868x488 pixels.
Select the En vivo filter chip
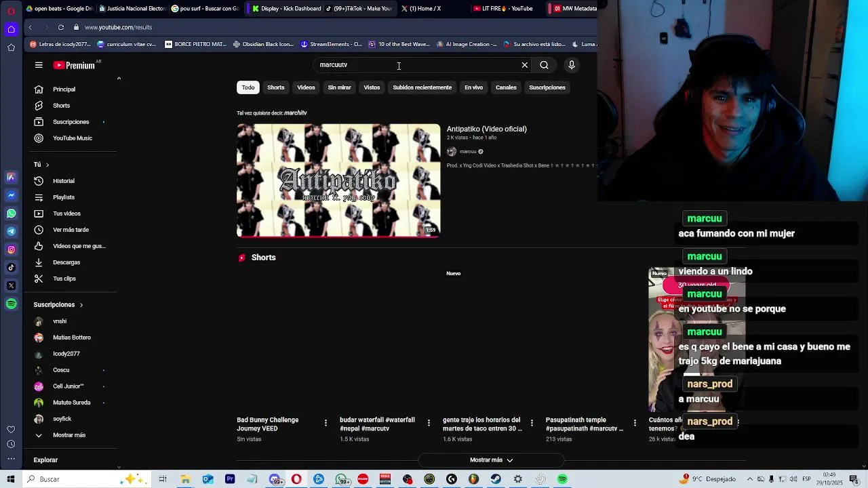(x=473, y=87)
